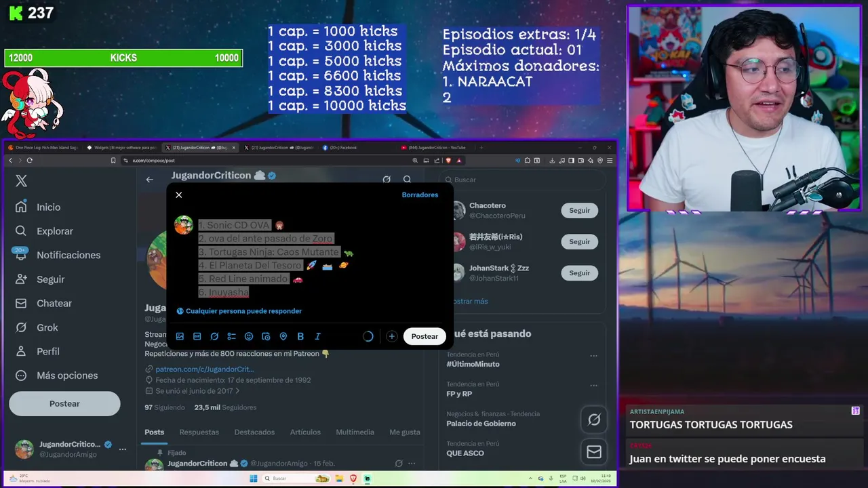Go back with profile arrow
Viewport: 868px width, 488px height.
[149, 180]
